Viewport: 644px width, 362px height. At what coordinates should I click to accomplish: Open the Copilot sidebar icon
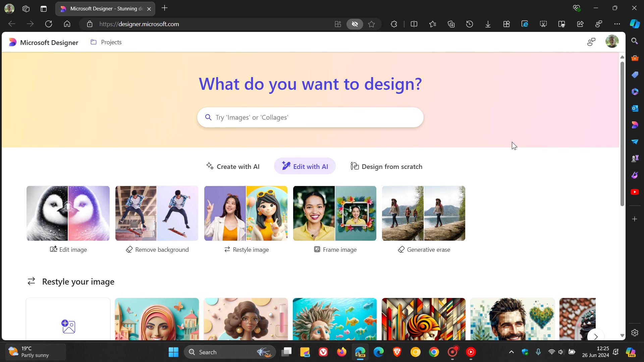click(635, 24)
